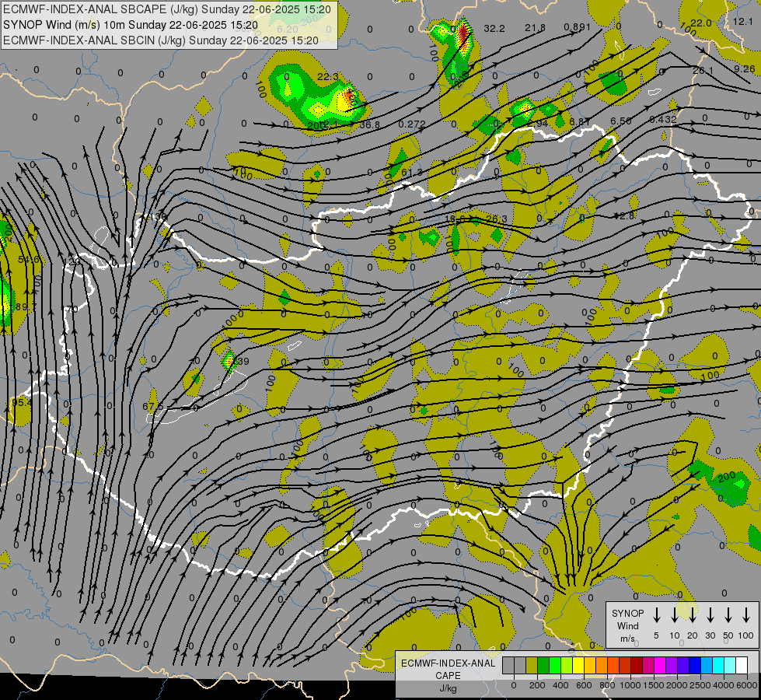The height and width of the screenshot is (700, 761).
Task: Click the J/kg unit label in legend
Action: (448, 688)
